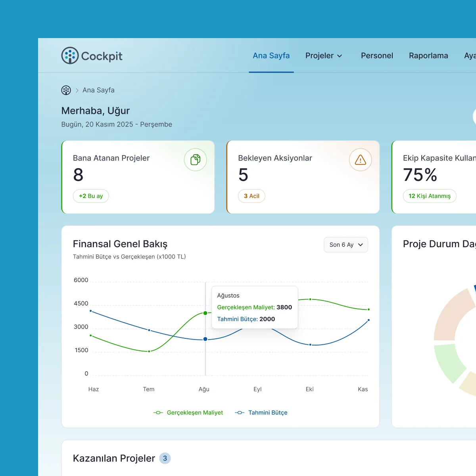Open the Son 6 Ay dropdown

coord(346,245)
